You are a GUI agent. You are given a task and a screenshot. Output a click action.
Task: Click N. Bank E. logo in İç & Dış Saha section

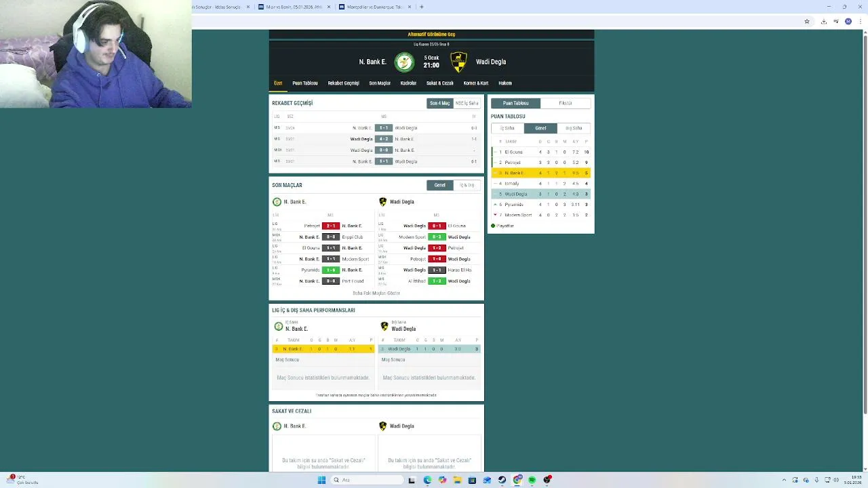278,326
